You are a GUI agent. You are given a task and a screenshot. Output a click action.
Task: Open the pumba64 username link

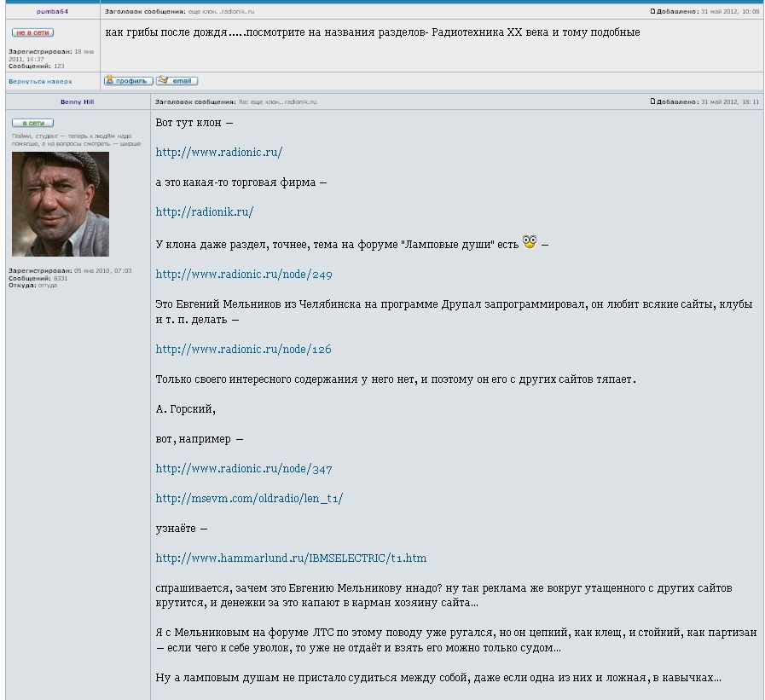52,12
